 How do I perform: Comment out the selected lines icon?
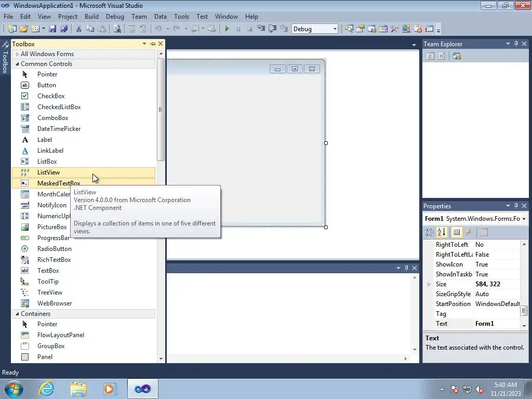132,29
